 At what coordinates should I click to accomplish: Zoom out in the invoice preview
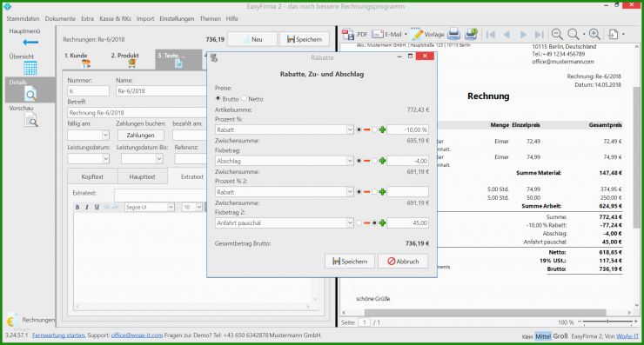(x=557, y=35)
